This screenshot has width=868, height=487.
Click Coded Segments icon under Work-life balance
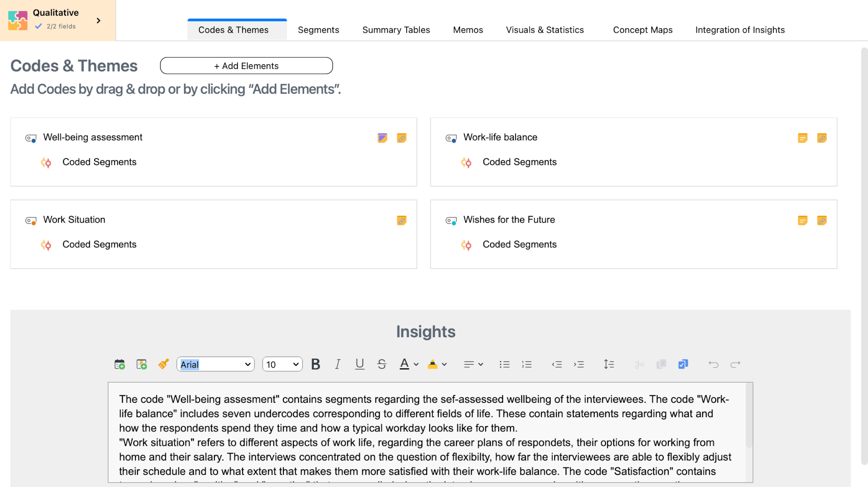point(466,163)
